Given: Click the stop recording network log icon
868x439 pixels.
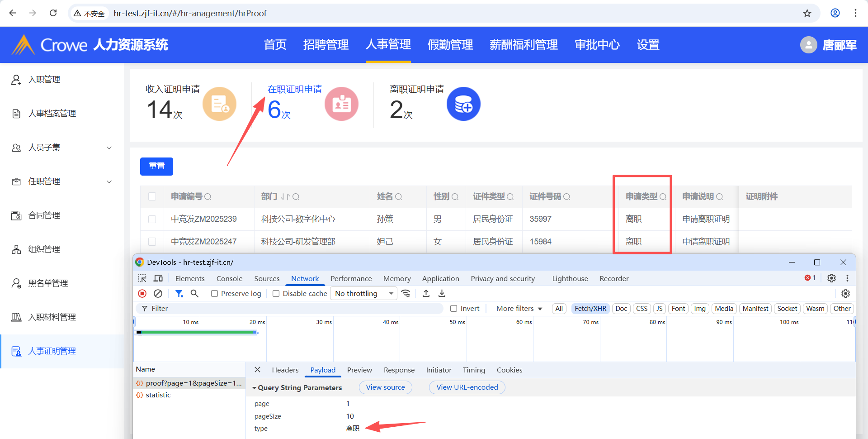Looking at the screenshot, I should [142, 293].
